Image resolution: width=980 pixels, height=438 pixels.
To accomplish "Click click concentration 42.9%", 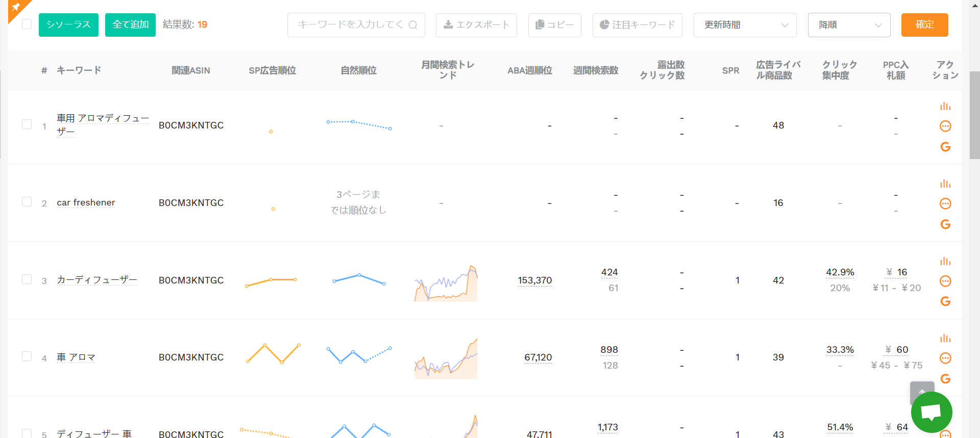I will pyautogui.click(x=840, y=272).
